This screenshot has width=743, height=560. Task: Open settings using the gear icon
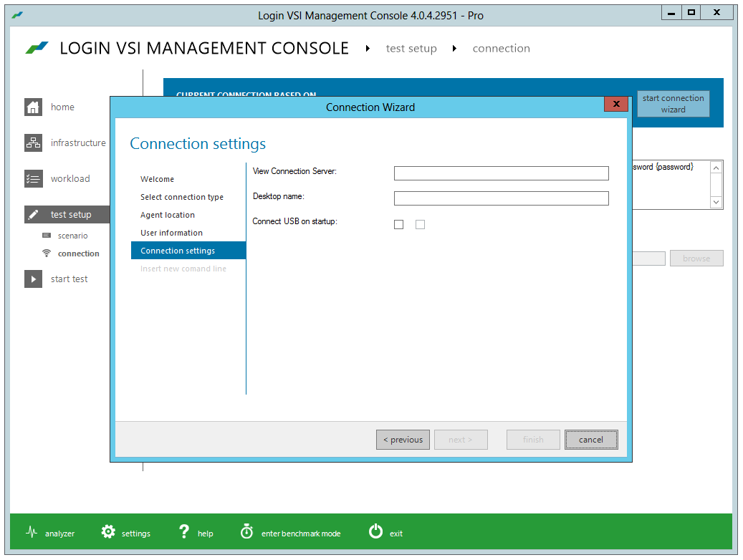[x=108, y=532]
